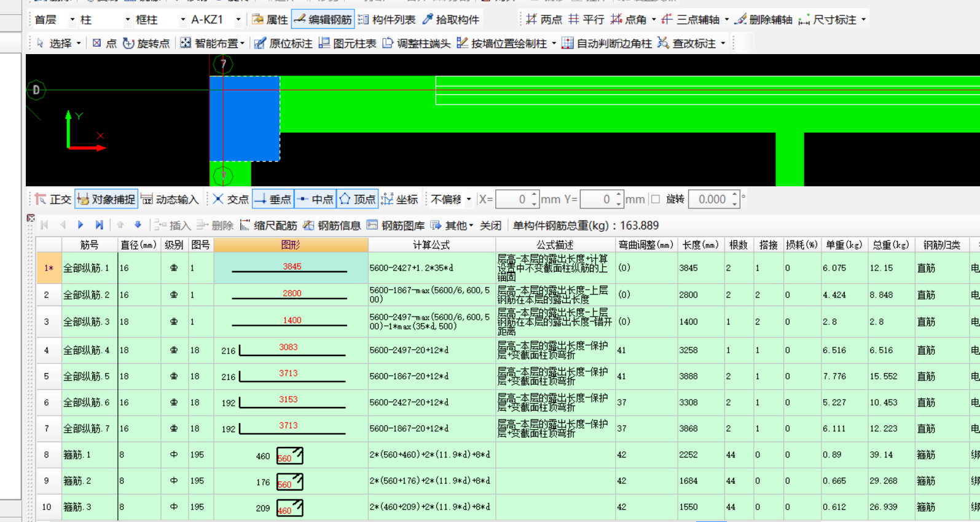Image resolution: width=980 pixels, height=522 pixels.
Task: Expand the 尺寸标注 dropdown arrow
Action: (863, 20)
